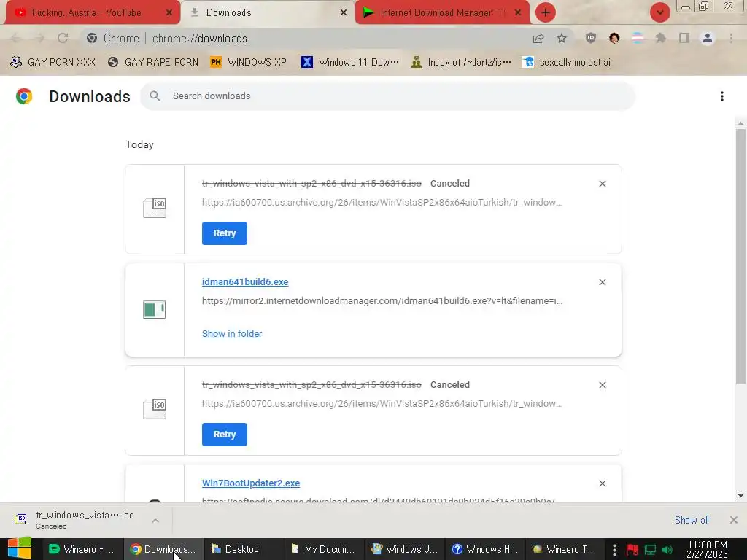Image resolution: width=747 pixels, height=560 pixels.
Task: Retry the canceled ISO download below idman641build6.exe
Action: (225, 435)
